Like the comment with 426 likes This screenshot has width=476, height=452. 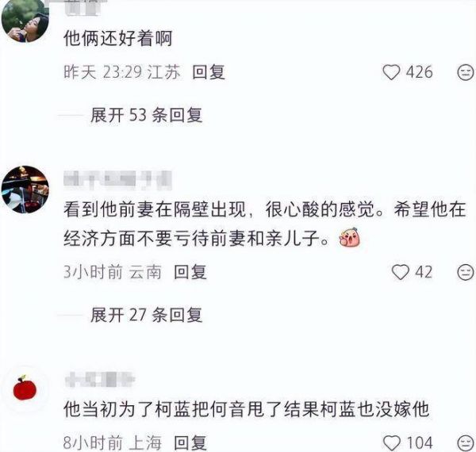391,72
